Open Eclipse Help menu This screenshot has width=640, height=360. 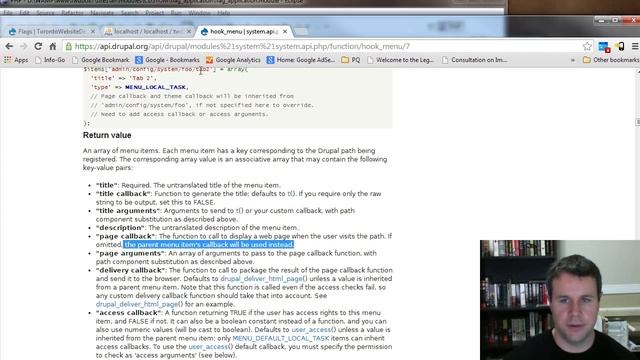coord(223,13)
